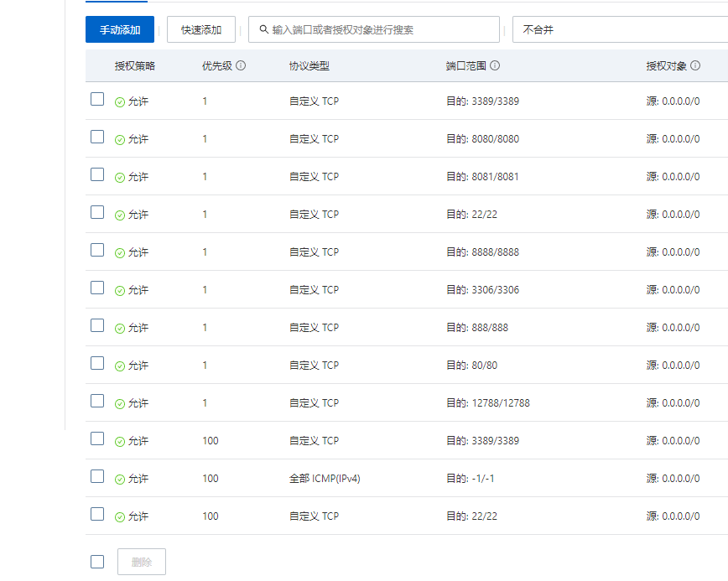Check the row 3306/3306 checkbox
This screenshot has width=728, height=581.
tap(97, 288)
